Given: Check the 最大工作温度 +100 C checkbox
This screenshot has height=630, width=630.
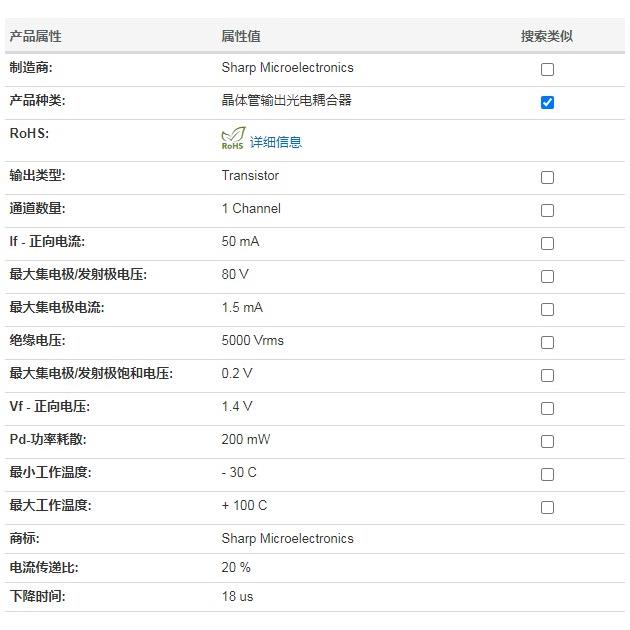Looking at the screenshot, I should (547, 507).
